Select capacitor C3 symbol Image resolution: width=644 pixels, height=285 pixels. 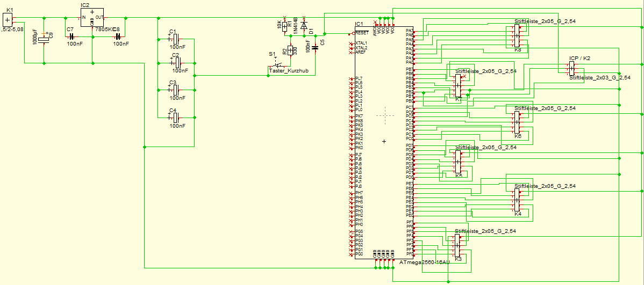click(175, 90)
